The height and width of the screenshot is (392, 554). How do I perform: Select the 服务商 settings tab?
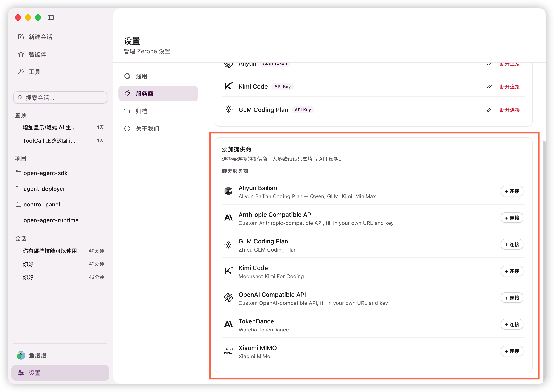coord(158,94)
